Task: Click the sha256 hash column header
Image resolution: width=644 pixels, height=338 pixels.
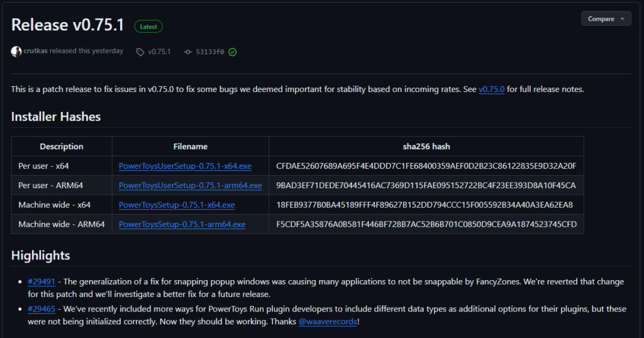Action: coord(426,147)
